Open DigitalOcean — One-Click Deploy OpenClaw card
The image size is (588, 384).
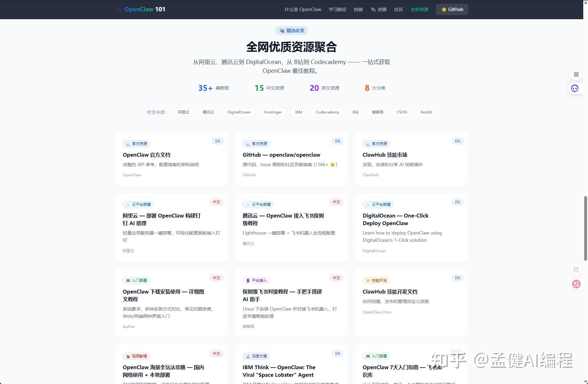(412, 227)
